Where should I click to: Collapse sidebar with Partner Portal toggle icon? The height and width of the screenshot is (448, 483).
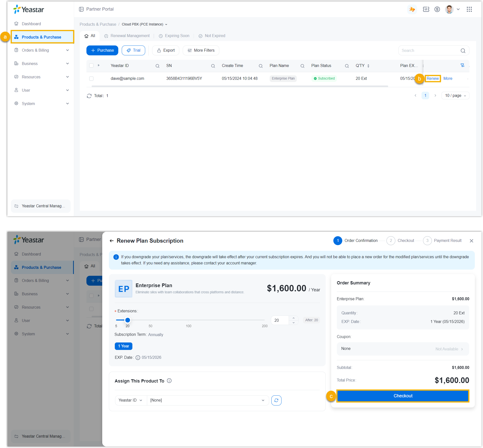point(81,9)
